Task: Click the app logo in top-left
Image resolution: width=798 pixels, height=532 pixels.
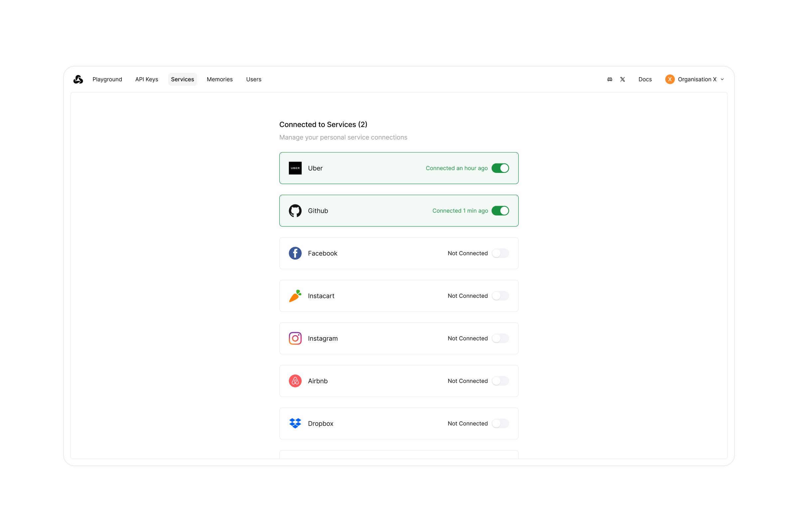Action: pyautogui.click(x=78, y=79)
